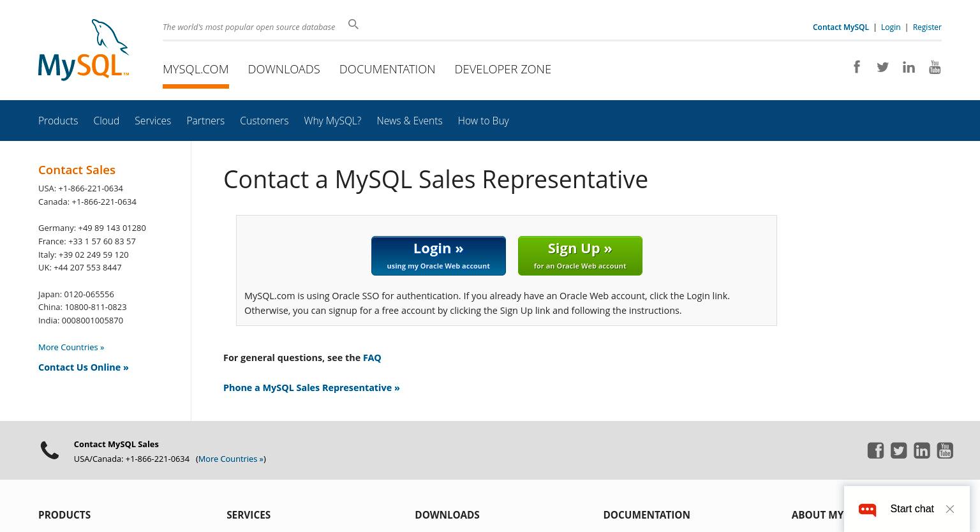
Task: Click the MySQL dolphin logo
Action: pyautogui.click(x=84, y=50)
